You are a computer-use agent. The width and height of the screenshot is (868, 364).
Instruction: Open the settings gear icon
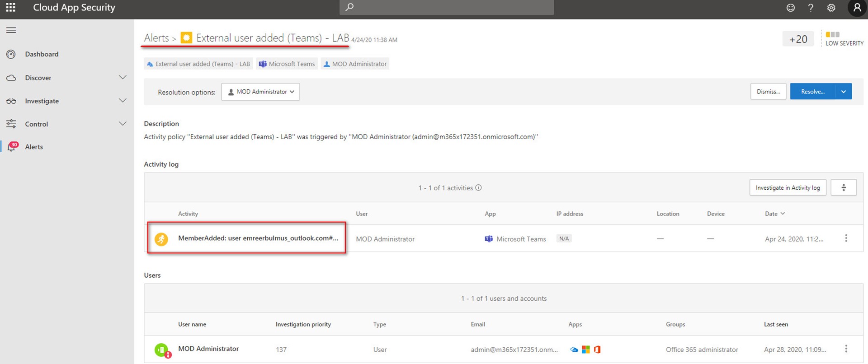831,8
